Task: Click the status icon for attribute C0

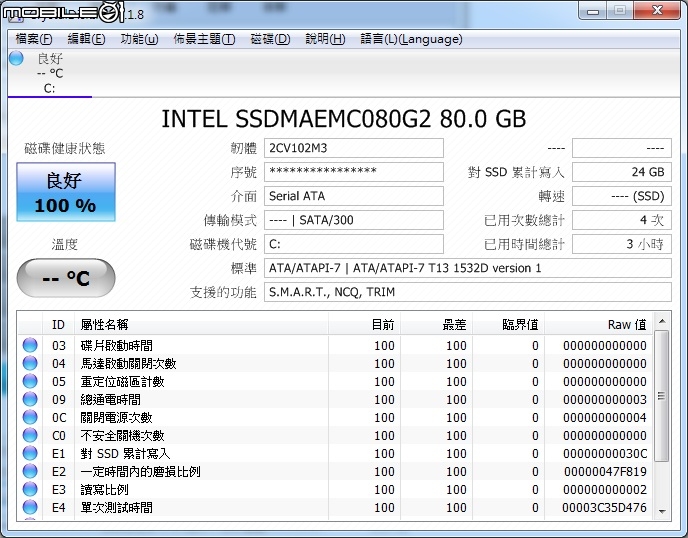Action: (x=30, y=435)
